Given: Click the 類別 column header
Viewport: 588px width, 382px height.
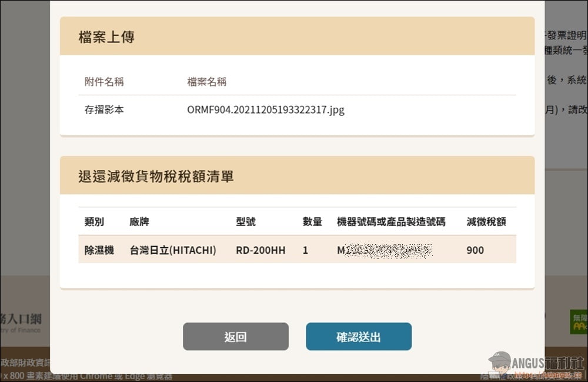Looking at the screenshot, I should pyautogui.click(x=94, y=222).
